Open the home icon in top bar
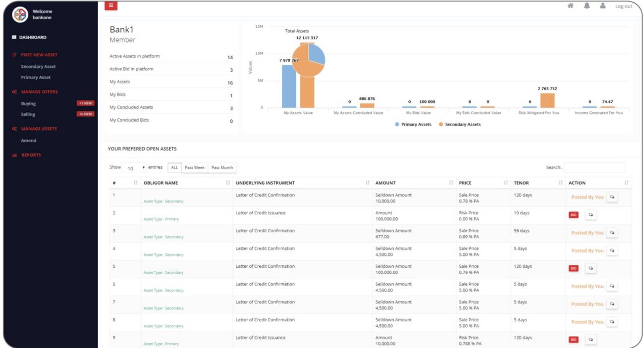644x348 pixels. coord(571,6)
